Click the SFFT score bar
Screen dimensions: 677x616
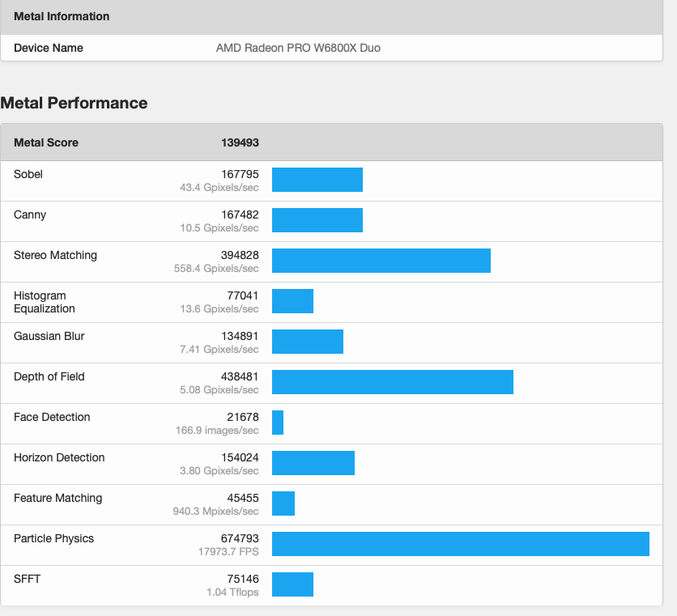click(292, 585)
